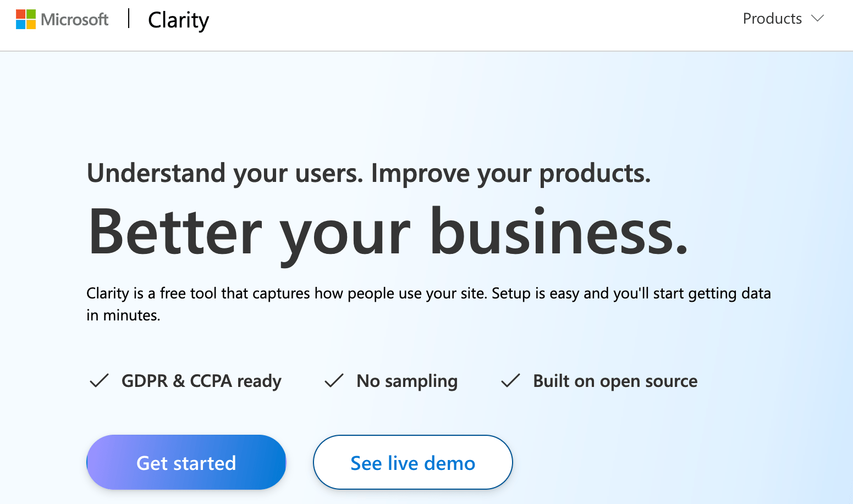Viewport: 853px width, 504px height.
Task: Select the GDPR & CCPA ready label
Action: [201, 381]
